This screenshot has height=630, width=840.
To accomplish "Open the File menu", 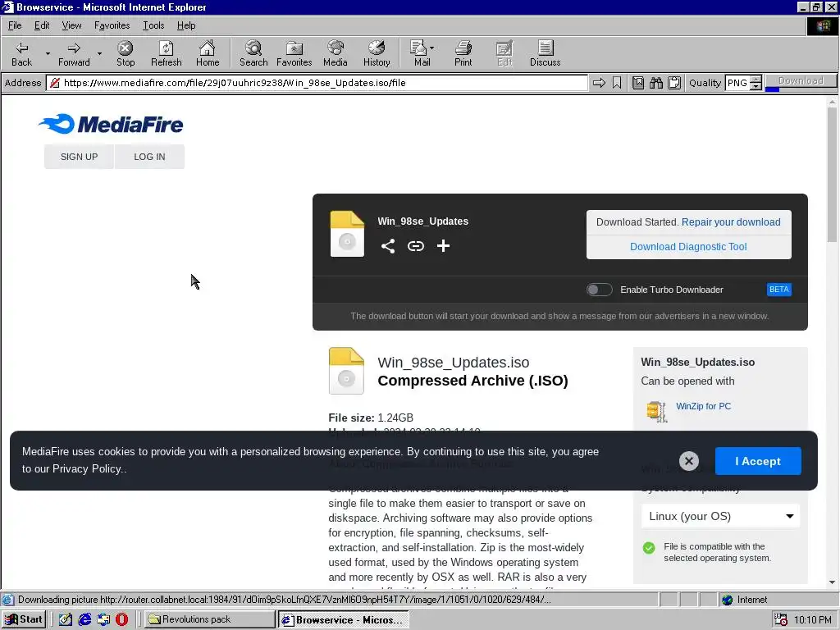I will coord(15,25).
